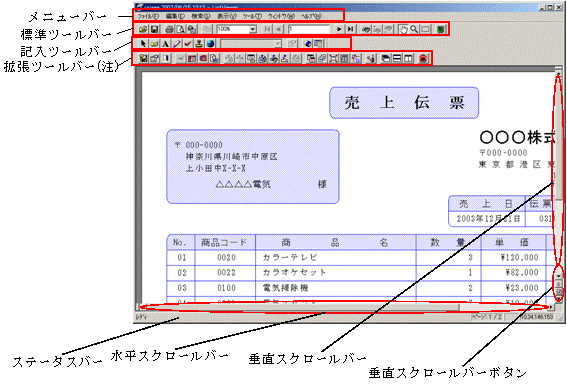This screenshot has width=567, height=389.
Task: Click the page number input field
Action: tap(309, 29)
